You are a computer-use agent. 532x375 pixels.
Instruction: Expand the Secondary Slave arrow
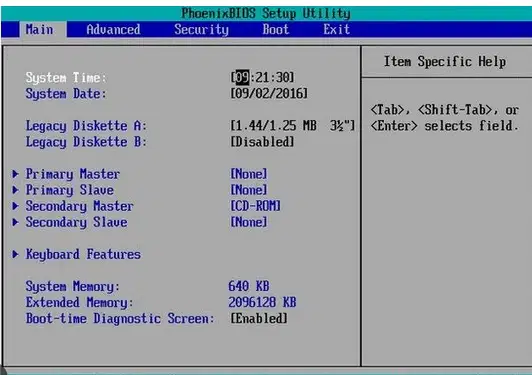coord(15,222)
